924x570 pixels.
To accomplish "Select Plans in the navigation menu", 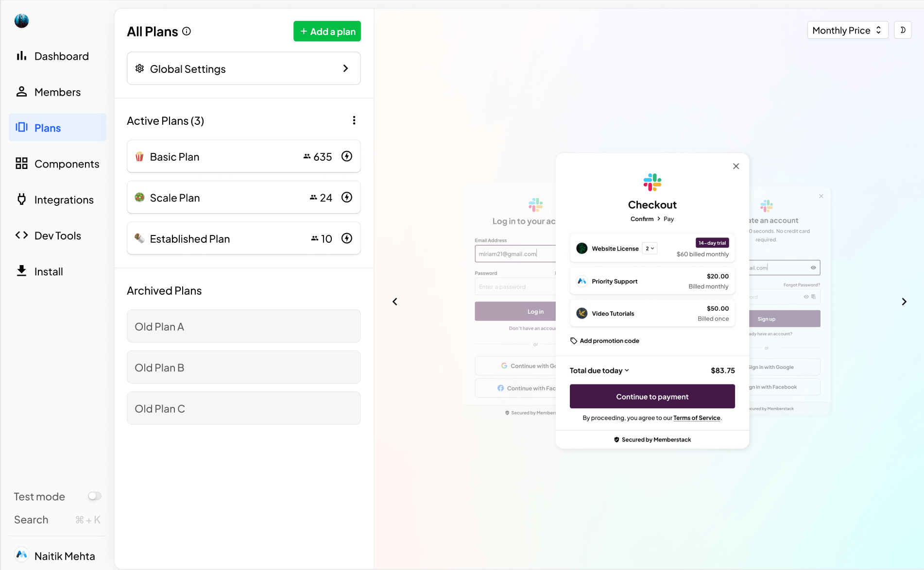I will [x=47, y=127].
